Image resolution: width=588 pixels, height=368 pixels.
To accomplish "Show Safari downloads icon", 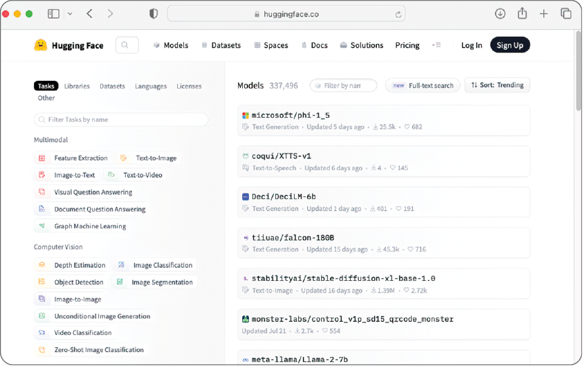I will 500,14.
